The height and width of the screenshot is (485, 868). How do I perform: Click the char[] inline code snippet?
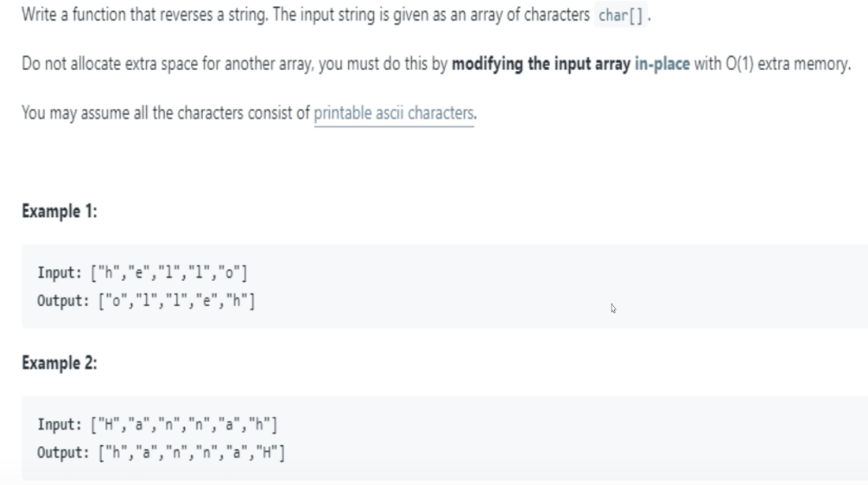point(620,15)
